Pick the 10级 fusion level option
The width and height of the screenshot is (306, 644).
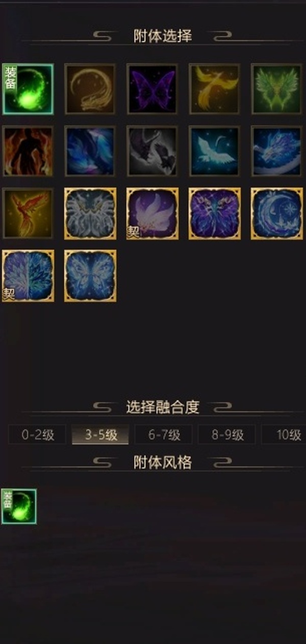(x=284, y=435)
